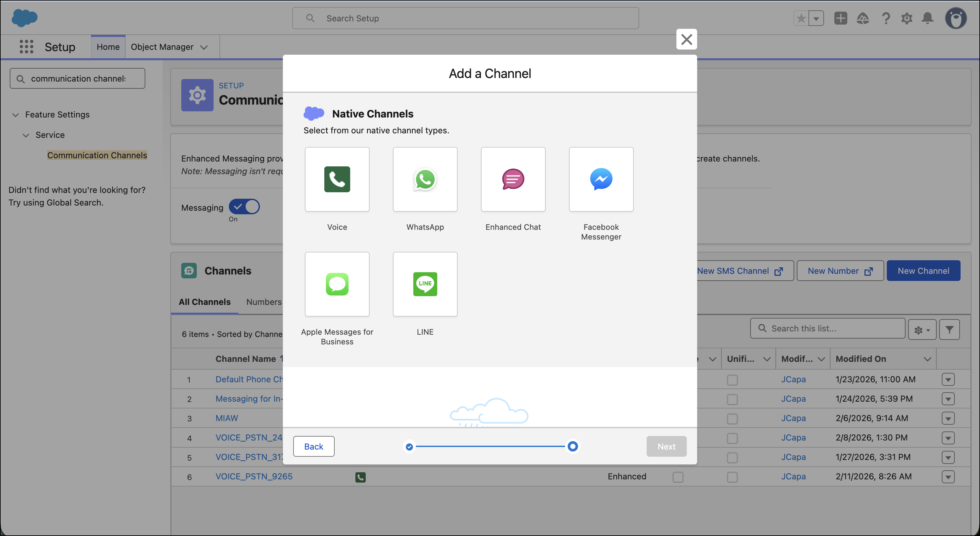Open the All Channels tab

(x=205, y=302)
